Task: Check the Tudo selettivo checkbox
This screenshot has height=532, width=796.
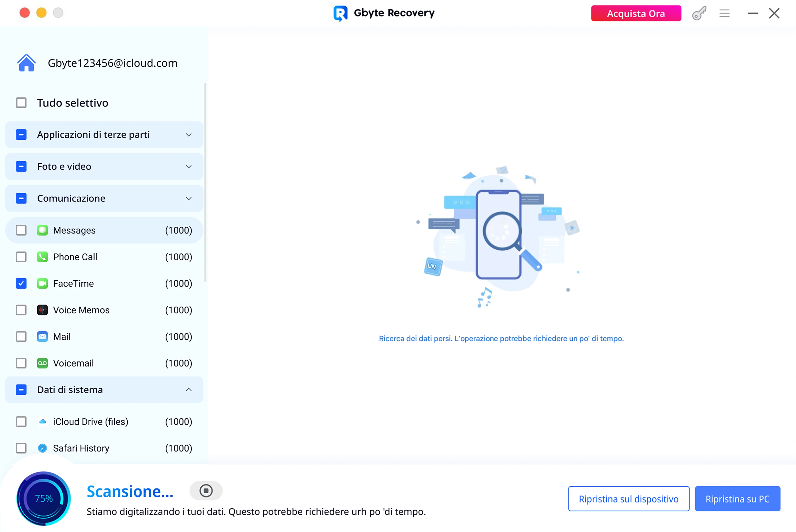Action: coord(21,103)
